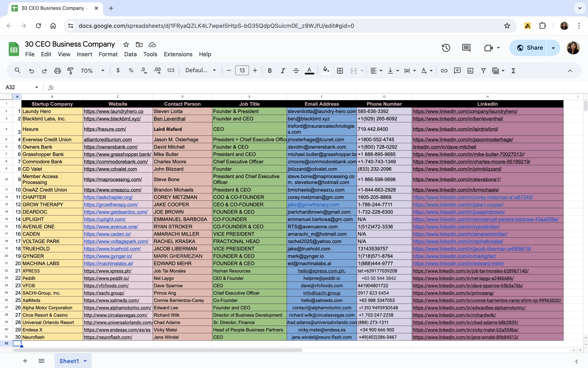Toggle strikethrough formatting
The image size is (588, 368).
tap(296, 71)
